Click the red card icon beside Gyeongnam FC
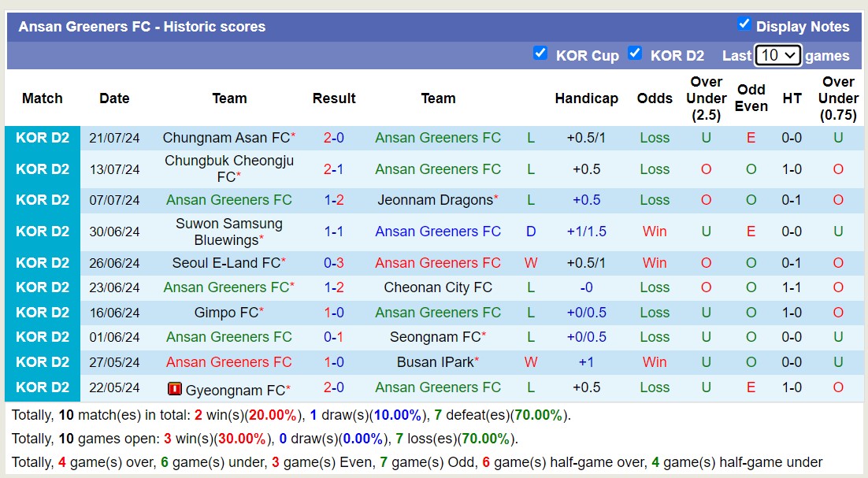This screenshot has height=478, width=868. (x=175, y=389)
